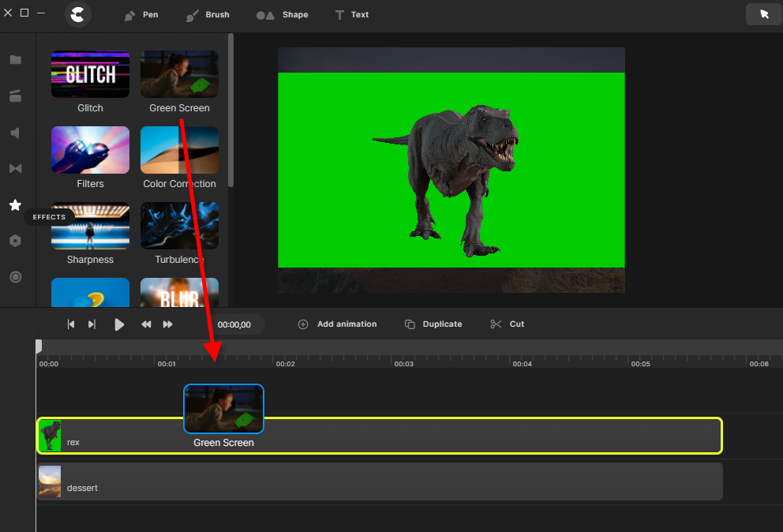783x532 pixels.
Task: Click the dragged Green Screen effect tile
Action: pos(223,409)
